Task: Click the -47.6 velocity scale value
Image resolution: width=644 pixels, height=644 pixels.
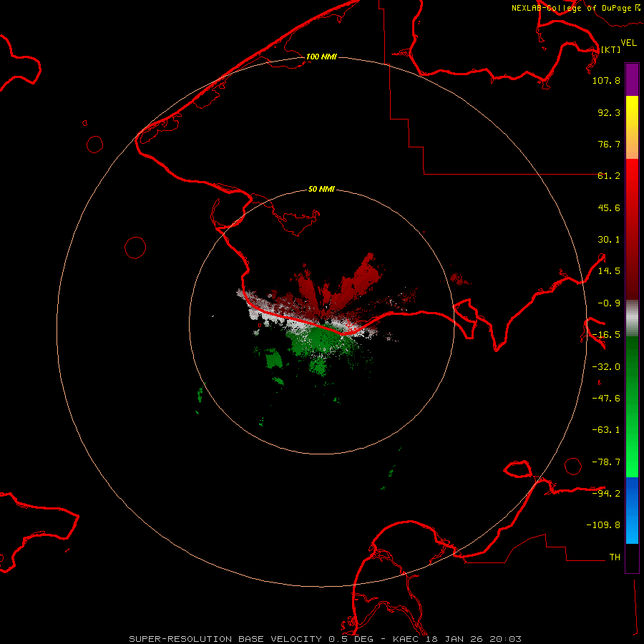Action: click(606, 399)
